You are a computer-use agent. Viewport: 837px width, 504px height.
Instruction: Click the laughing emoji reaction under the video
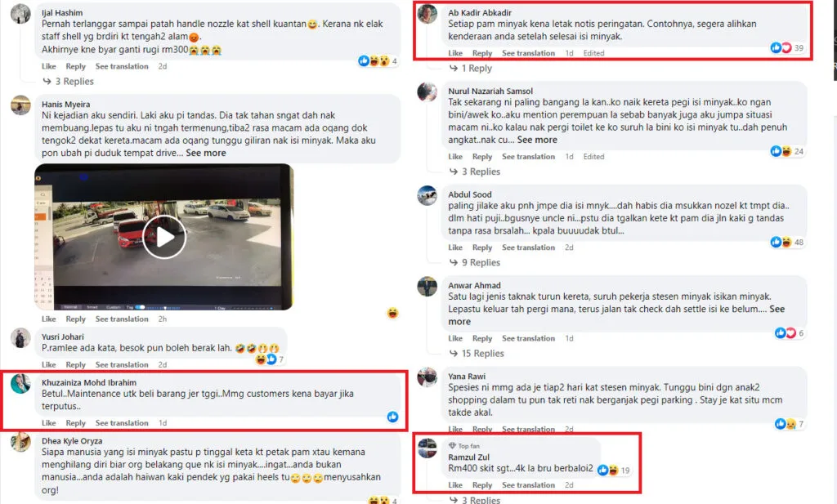pyautogui.click(x=393, y=313)
